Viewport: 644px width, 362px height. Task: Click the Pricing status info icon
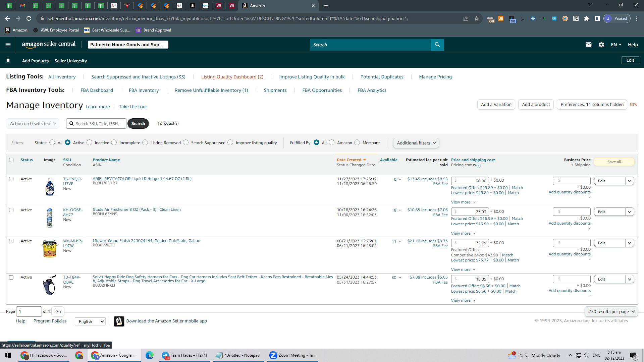479,166
